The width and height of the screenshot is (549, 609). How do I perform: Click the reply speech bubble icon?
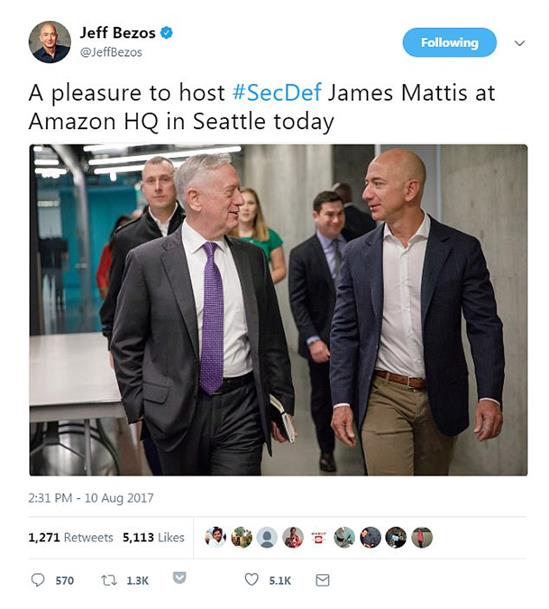coord(38,580)
